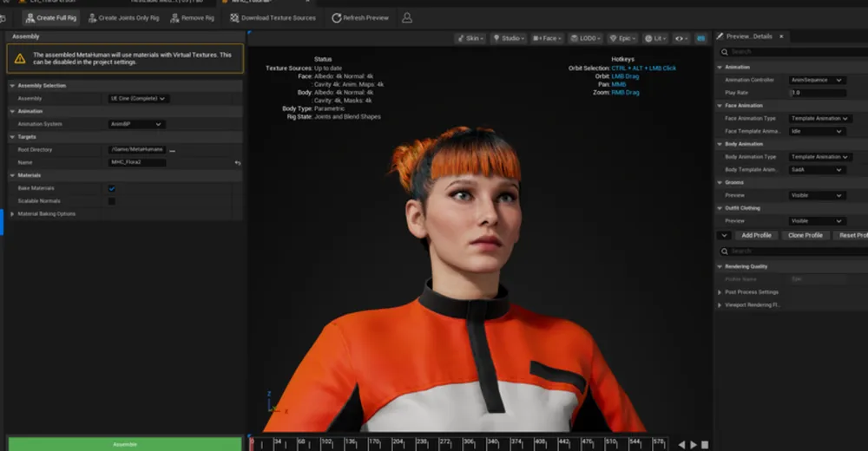Expand Viewport Rendering Features
Image resolution: width=868 pixels, height=451 pixels.
(720, 305)
